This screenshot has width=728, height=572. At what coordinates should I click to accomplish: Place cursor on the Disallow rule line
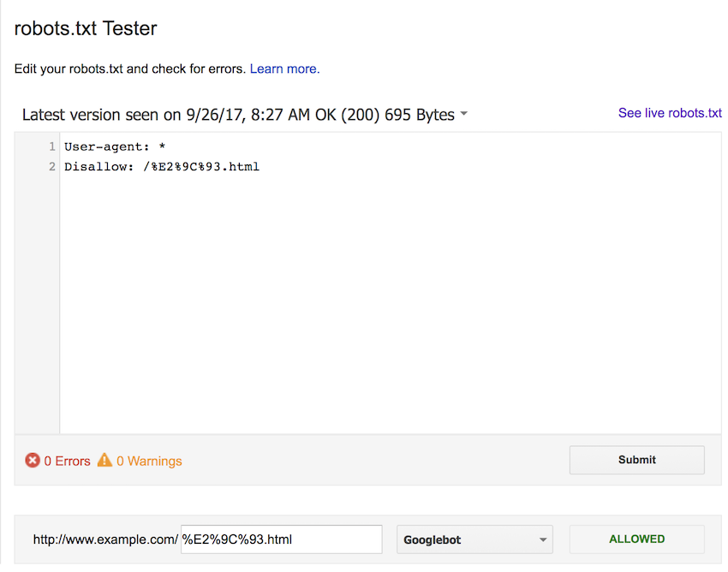point(161,167)
